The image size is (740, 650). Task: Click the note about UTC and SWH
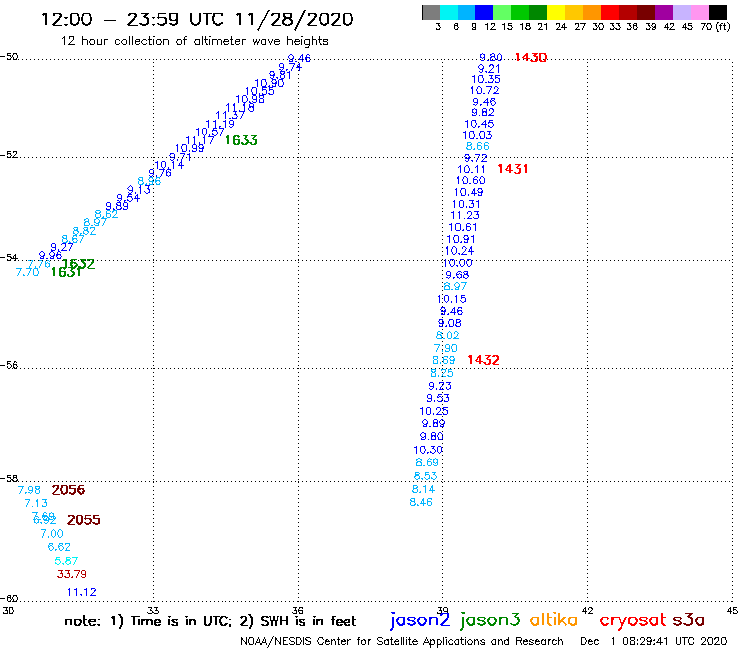tap(210, 621)
